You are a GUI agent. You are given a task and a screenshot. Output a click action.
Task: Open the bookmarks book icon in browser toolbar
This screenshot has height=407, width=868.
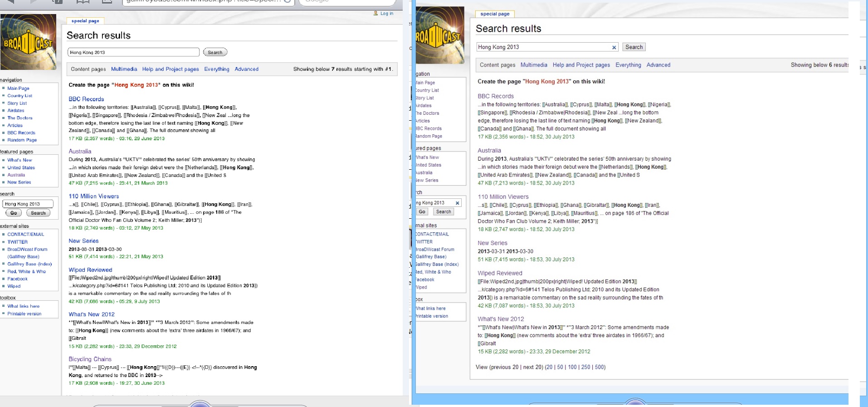(x=83, y=1)
